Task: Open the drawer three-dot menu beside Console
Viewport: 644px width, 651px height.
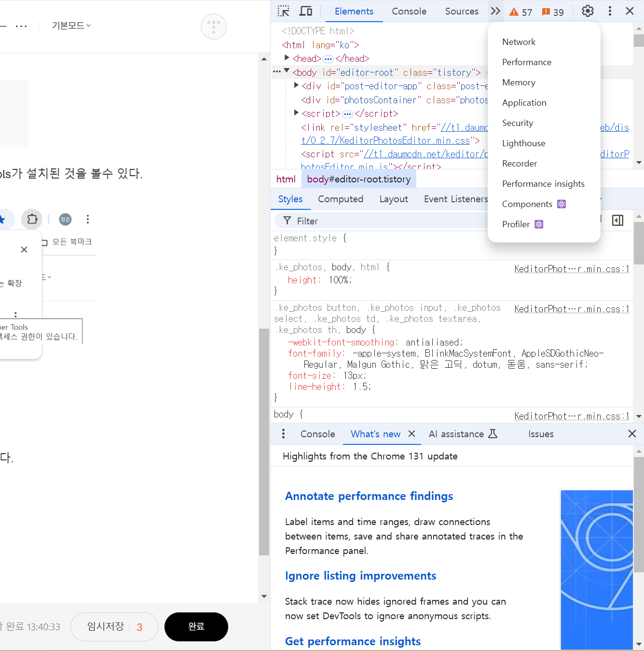Action: 283,434
